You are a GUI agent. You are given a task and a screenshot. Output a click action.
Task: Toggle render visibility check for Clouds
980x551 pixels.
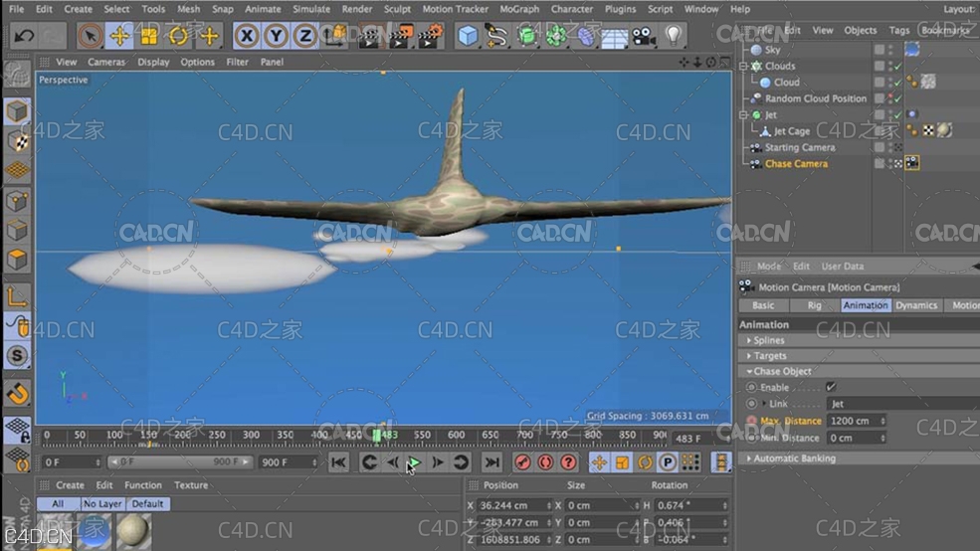(898, 68)
